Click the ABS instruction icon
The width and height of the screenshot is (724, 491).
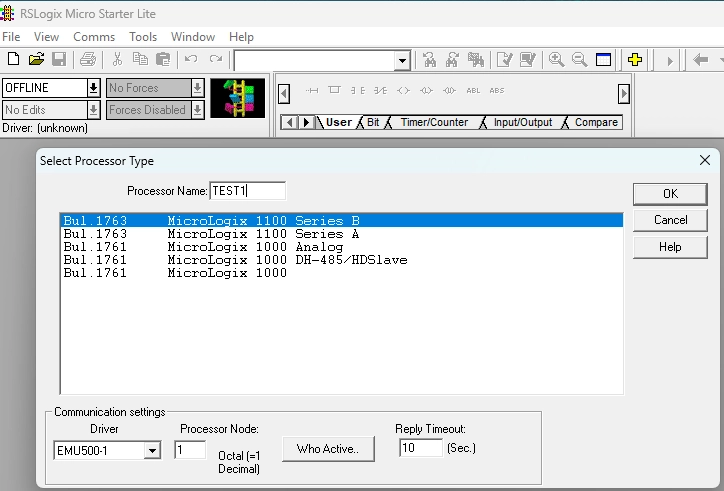497,91
